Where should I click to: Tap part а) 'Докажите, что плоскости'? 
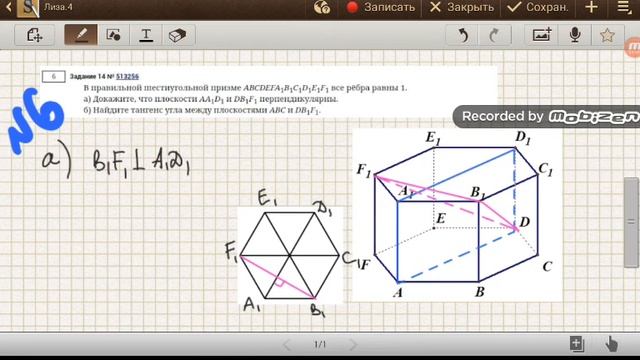(x=211, y=99)
